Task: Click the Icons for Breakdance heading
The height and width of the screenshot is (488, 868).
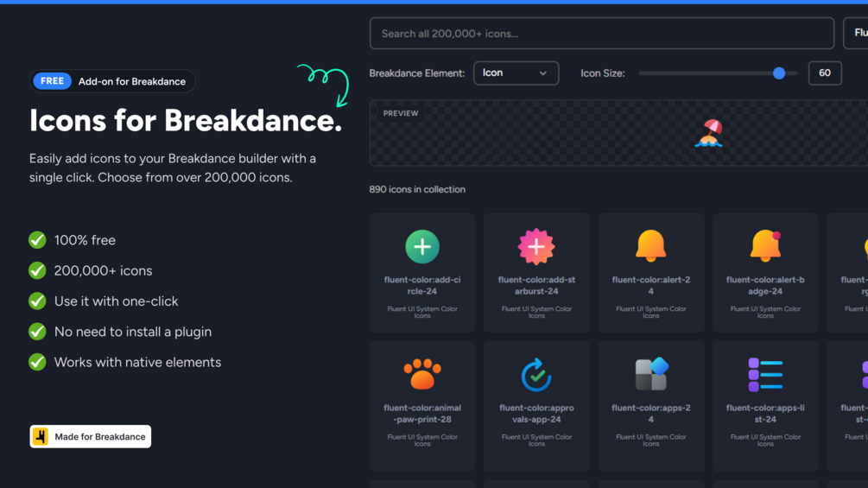Action: pos(186,120)
